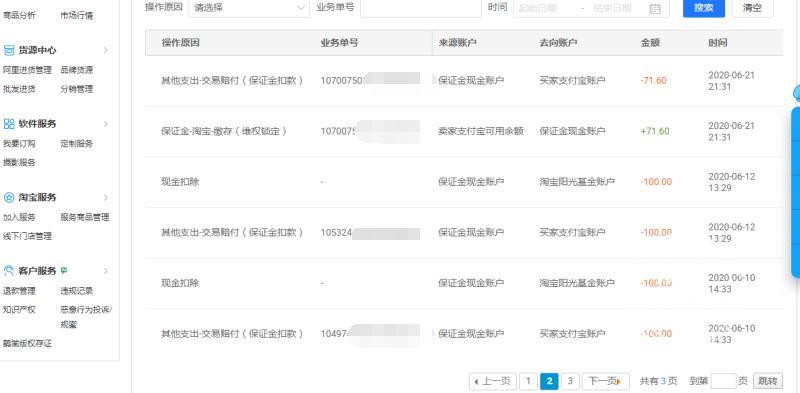Screen dimensions: 800x393
Task: Click 淘宝阳光基金账户 in the 2020-06-10 row
Action: click(577, 283)
